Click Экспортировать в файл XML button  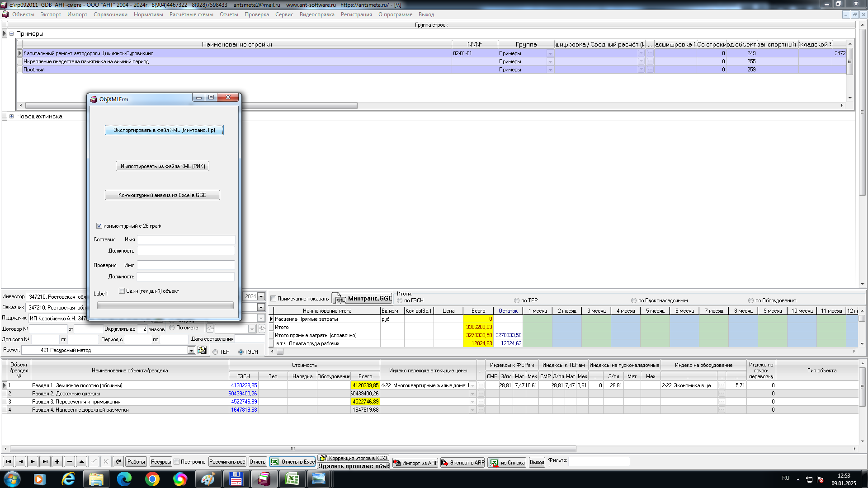tap(164, 130)
